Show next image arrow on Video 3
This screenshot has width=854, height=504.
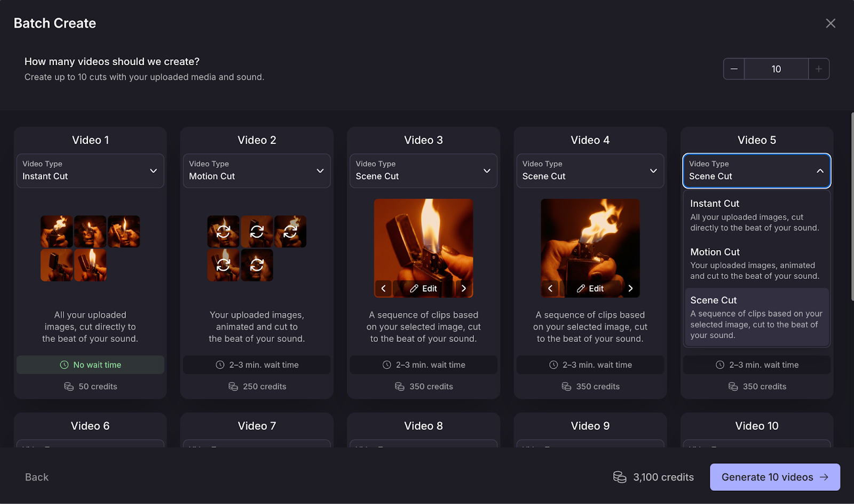point(464,289)
